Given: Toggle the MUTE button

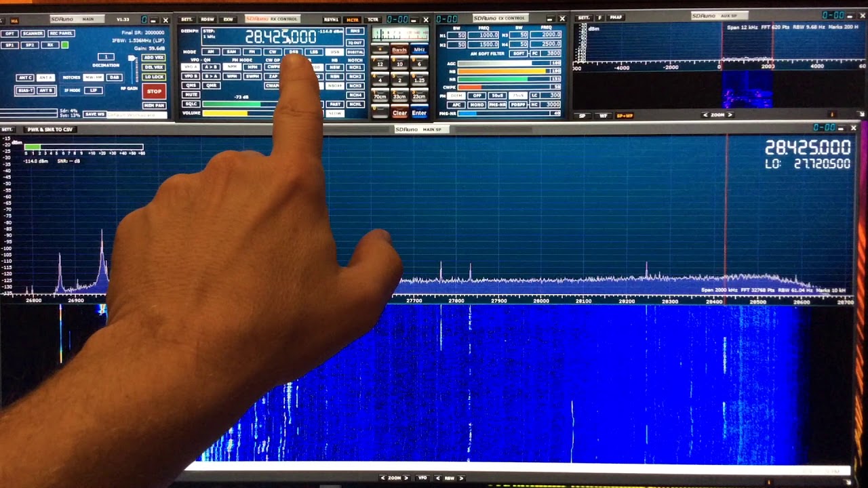Looking at the screenshot, I should pyautogui.click(x=191, y=95).
